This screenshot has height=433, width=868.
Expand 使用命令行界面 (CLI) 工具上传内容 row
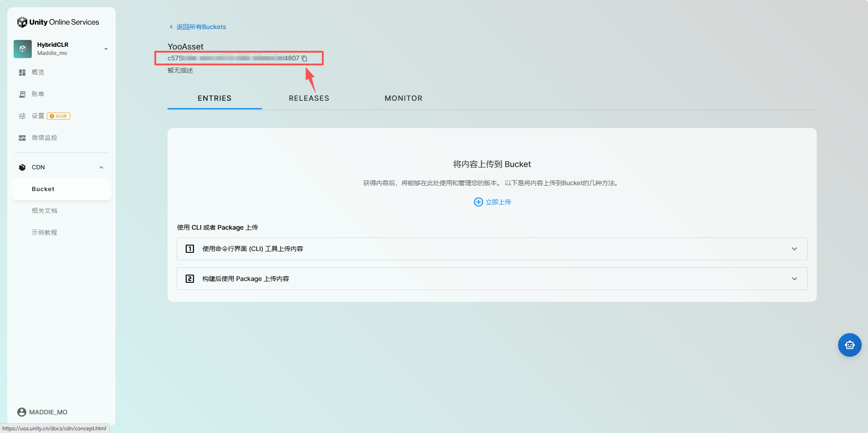click(x=492, y=249)
